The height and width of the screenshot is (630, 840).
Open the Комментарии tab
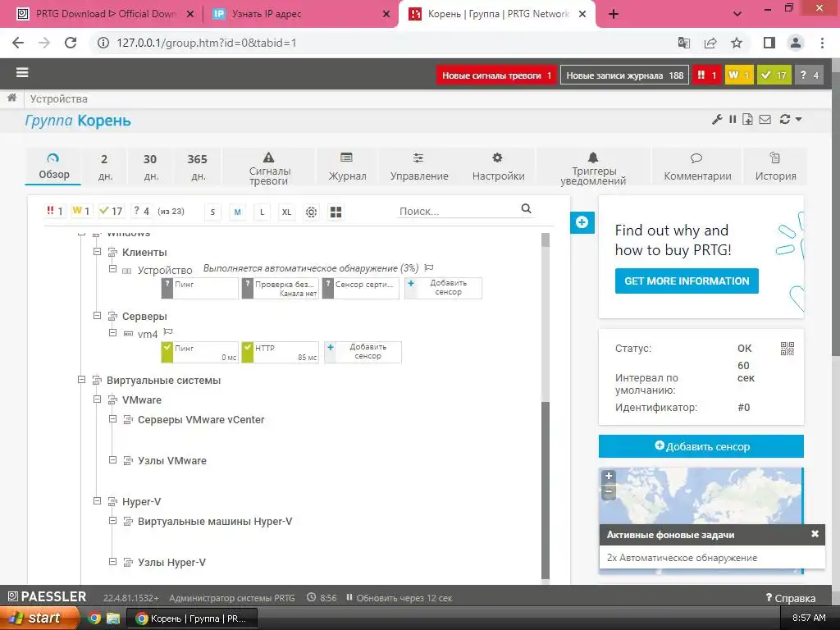[x=697, y=167]
